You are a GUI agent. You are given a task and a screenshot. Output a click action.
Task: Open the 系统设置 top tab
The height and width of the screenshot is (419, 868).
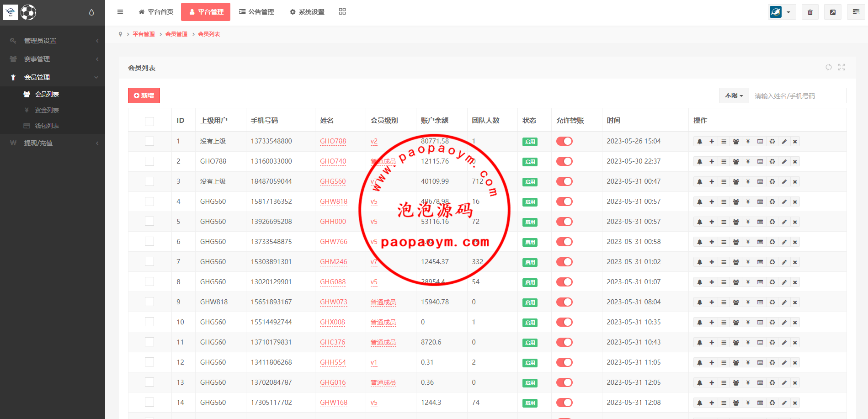click(307, 12)
